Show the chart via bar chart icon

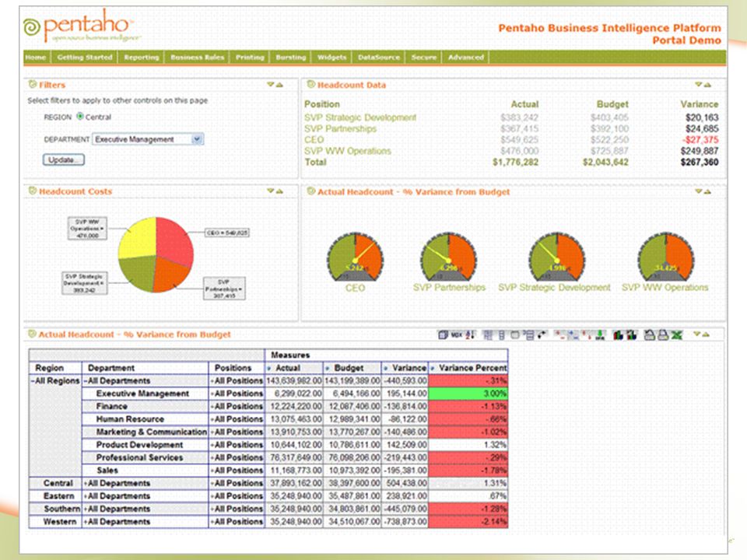619,335
